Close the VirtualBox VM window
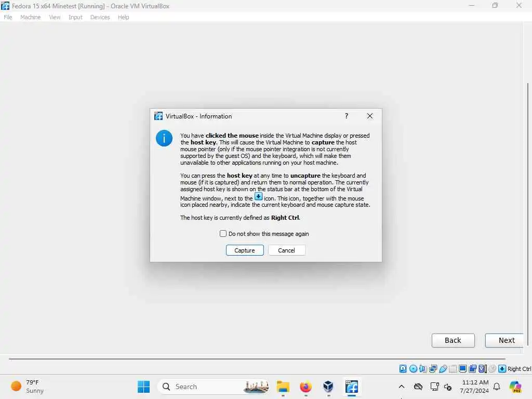 pyautogui.click(x=519, y=5)
